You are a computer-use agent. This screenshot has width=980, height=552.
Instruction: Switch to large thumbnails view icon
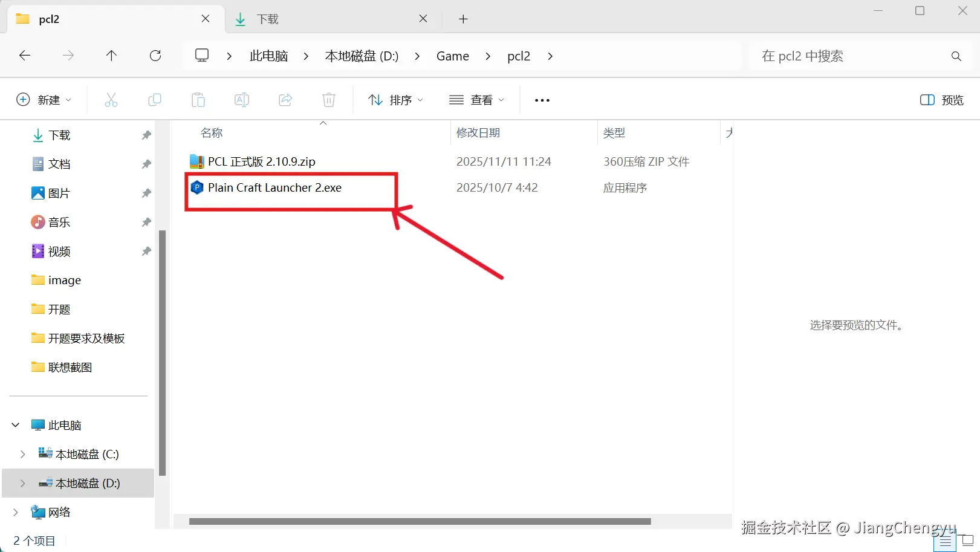point(967,541)
